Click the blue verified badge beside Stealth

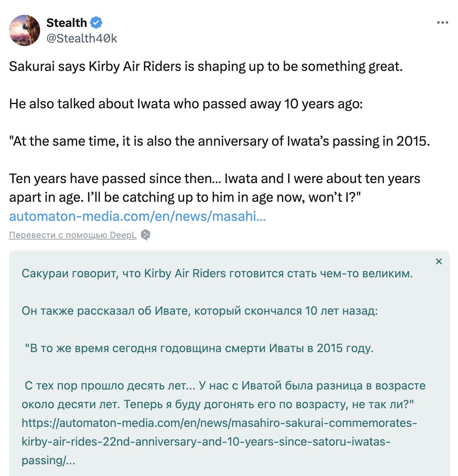point(96,23)
